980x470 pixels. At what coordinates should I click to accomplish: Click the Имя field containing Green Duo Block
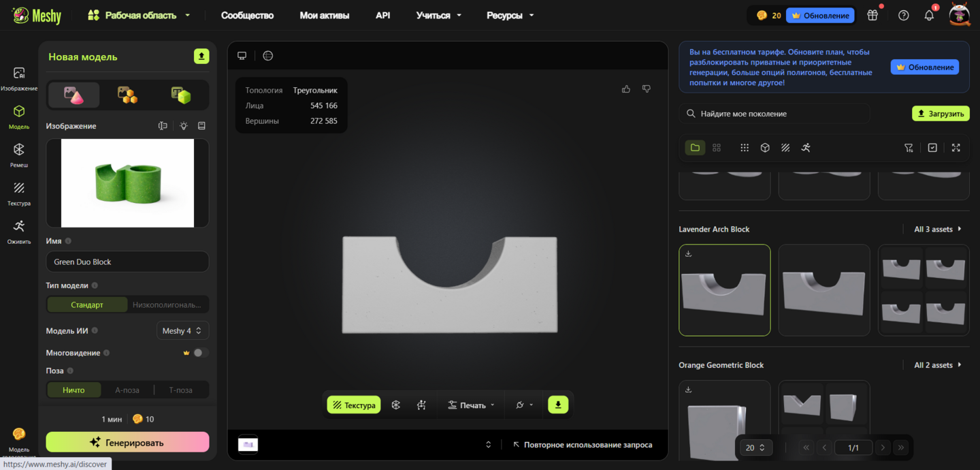[127, 262]
